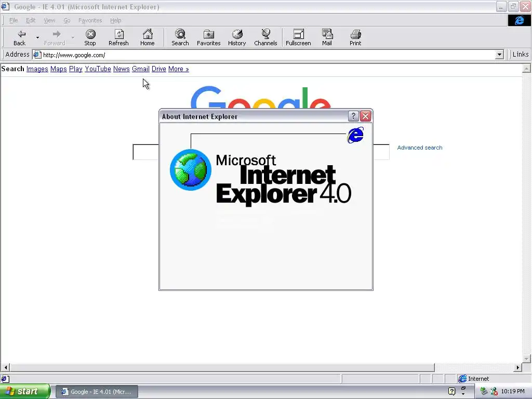Open the Favorites menu in menu bar

point(90,20)
